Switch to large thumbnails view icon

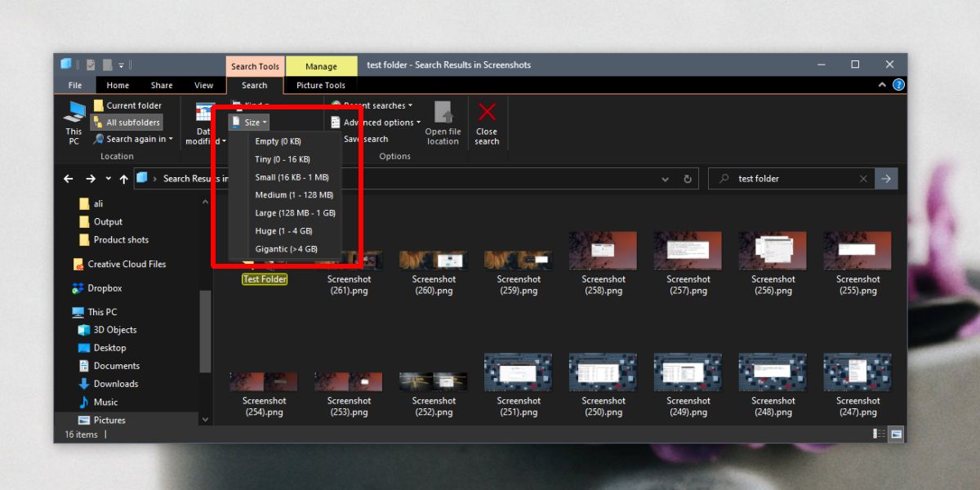click(896, 434)
